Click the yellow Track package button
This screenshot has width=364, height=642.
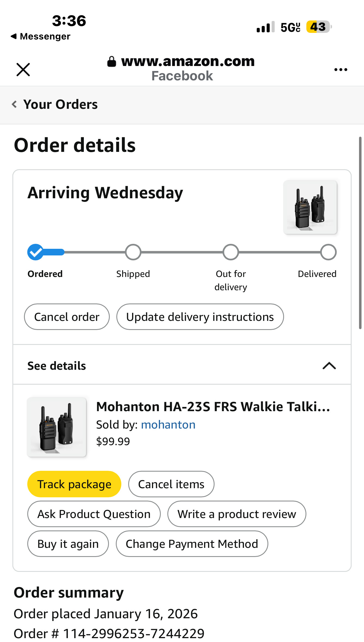tap(74, 484)
